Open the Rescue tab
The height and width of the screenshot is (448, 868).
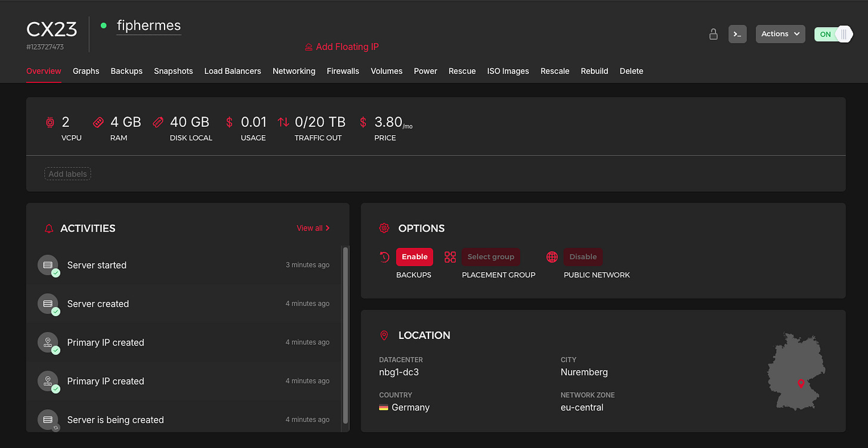tap(462, 71)
